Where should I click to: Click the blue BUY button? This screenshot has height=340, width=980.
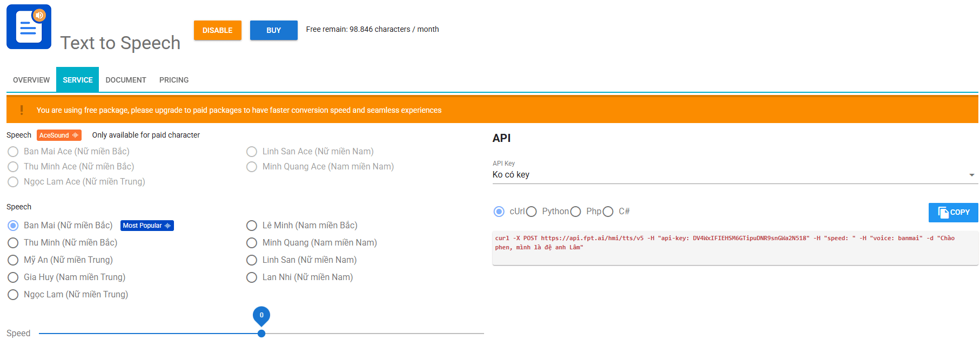273,30
